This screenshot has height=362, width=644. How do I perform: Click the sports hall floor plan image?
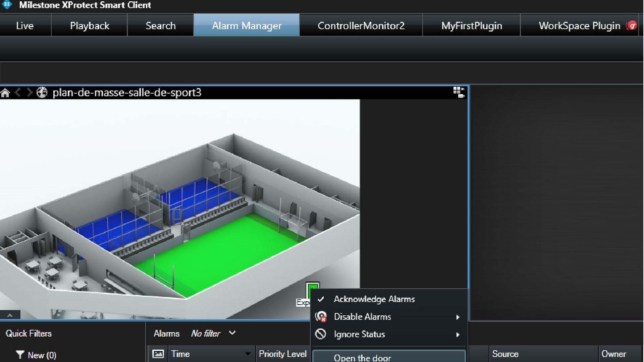click(x=180, y=209)
